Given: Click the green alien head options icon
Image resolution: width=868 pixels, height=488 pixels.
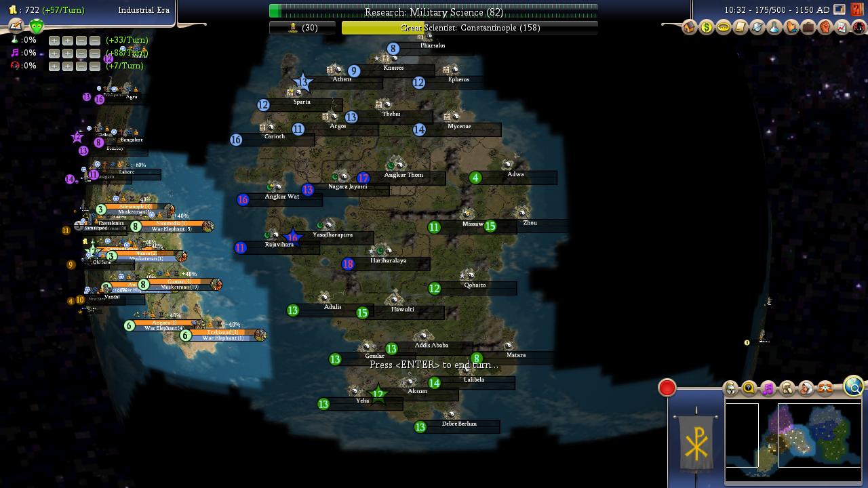Looking at the screenshot, I should (37, 26).
